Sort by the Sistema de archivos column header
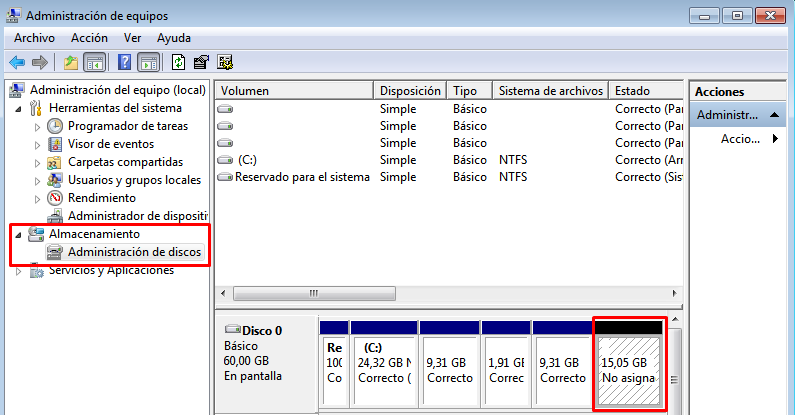This screenshot has width=795, height=415. pos(550,90)
